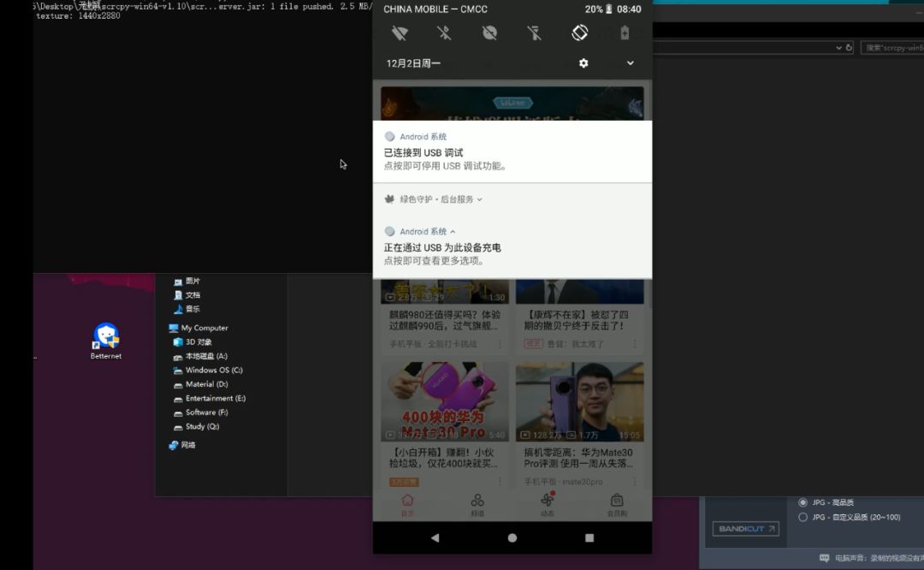924x570 pixels.
Task: Click the 绿色守护 leaf icon
Action: point(389,199)
